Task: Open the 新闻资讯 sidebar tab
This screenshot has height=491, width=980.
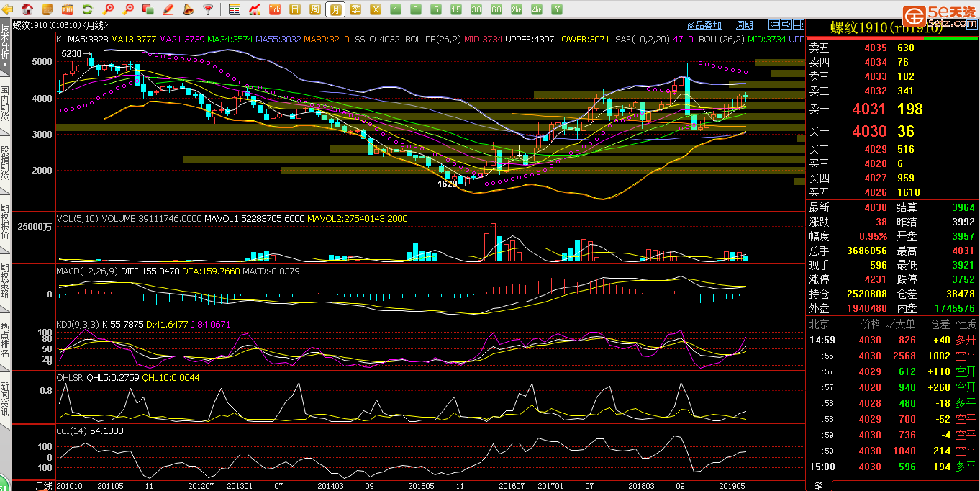Action: 5,399
